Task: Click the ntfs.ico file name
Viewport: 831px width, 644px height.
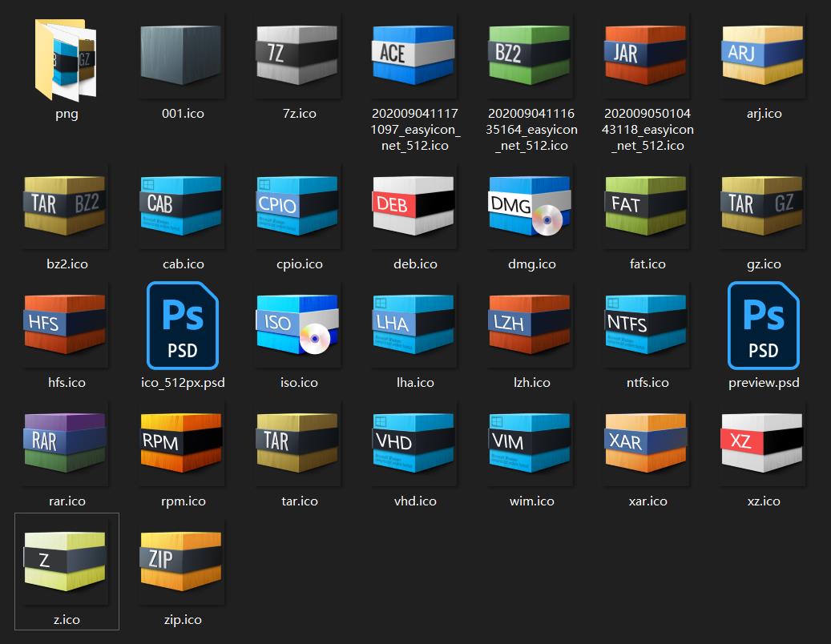Action: [647, 382]
